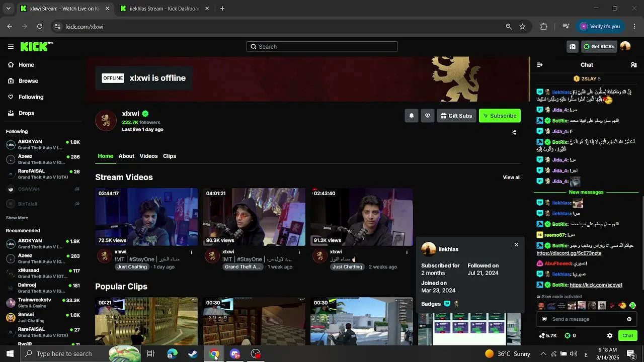Image resolution: width=644 pixels, height=362 pixels.
Task: Click the Subscribe button
Action: point(500,116)
